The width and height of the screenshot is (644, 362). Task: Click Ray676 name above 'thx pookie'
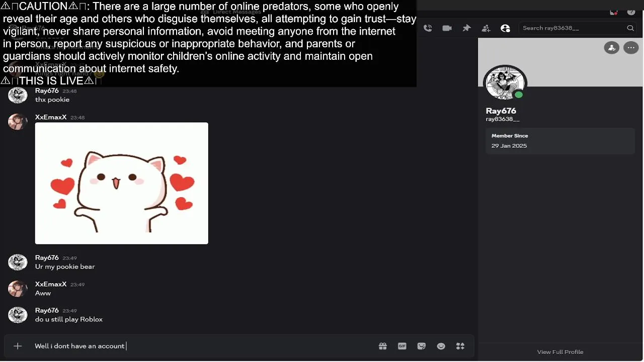click(x=47, y=91)
